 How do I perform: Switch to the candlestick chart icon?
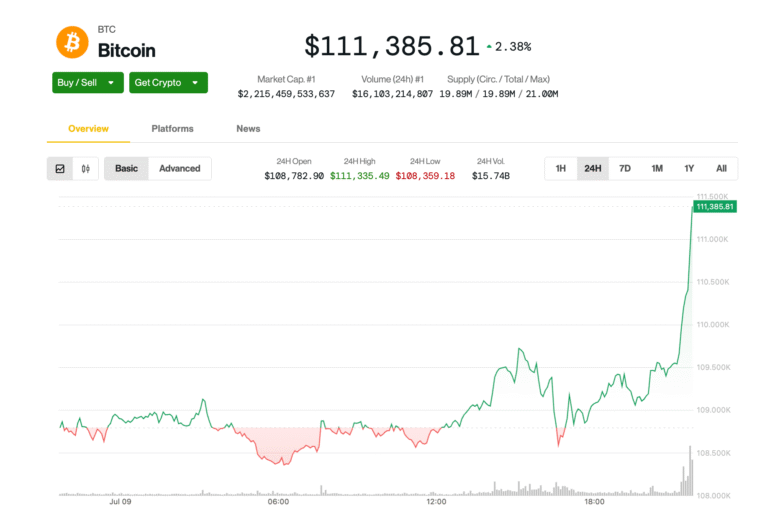(85, 169)
